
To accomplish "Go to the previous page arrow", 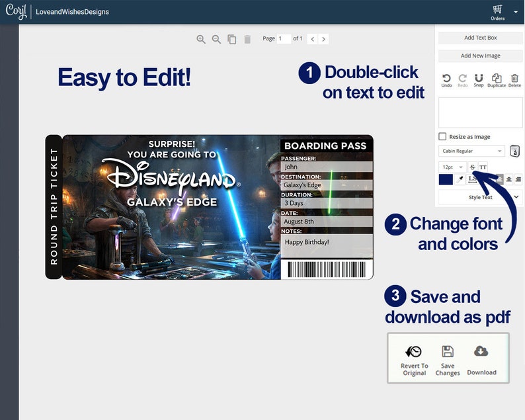I will tap(312, 39).
